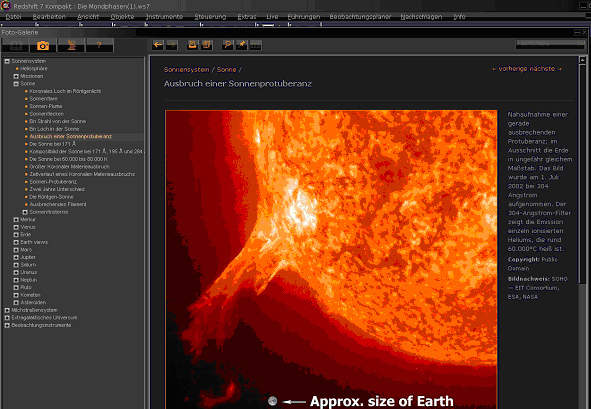
Task: Select Sonnenflecken in the tree
Action: click(x=47, y=114)
